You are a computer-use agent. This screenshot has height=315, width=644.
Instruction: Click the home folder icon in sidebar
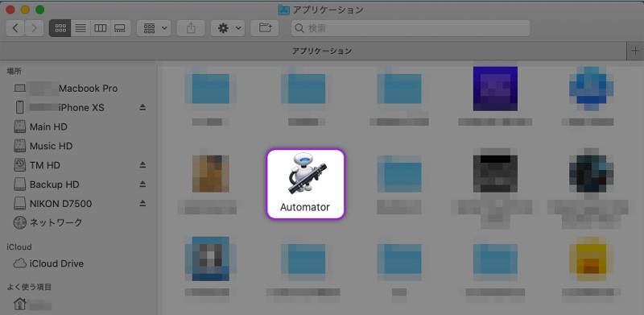[x=19, y=305]
